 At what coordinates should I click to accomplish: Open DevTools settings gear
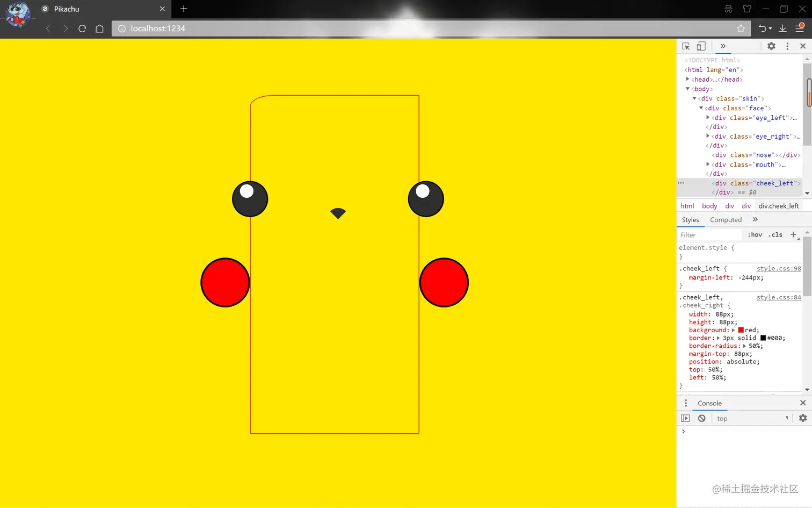pos(771,46)
